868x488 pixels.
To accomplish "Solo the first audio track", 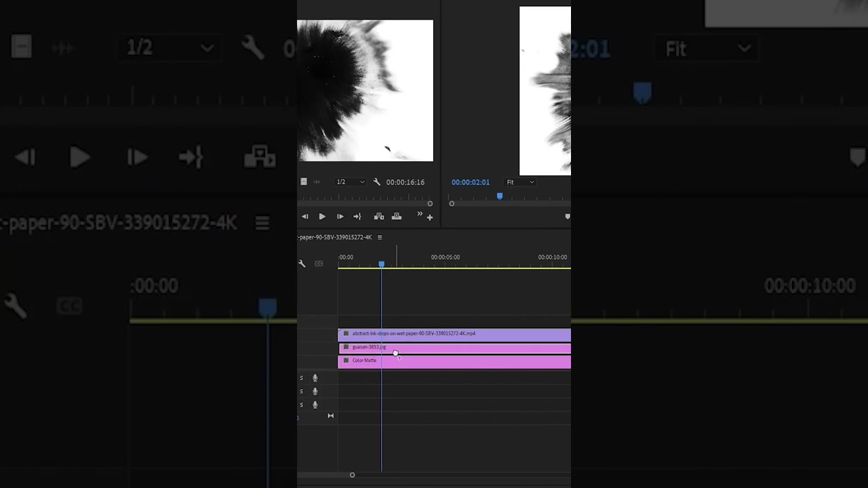I will click(x=301, y=378).
